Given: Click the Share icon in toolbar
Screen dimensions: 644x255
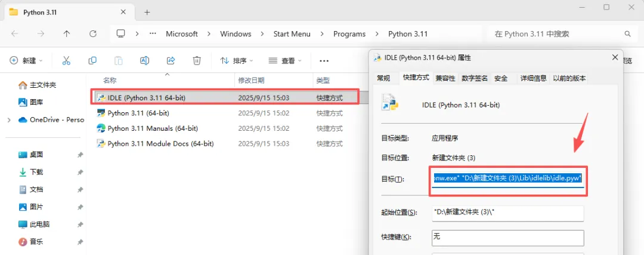Looking at the screenshot, I should 171,60.
